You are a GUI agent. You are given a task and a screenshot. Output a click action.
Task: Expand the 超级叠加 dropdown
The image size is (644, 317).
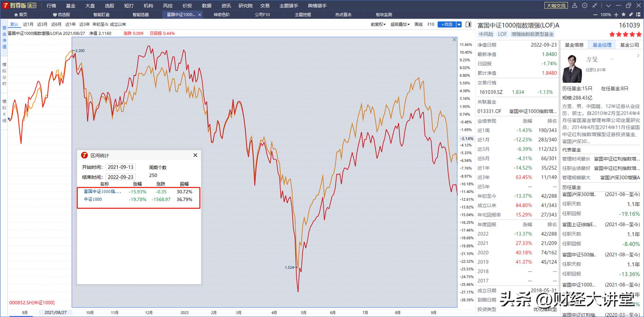pyautogui.click(x=400, y=24)
